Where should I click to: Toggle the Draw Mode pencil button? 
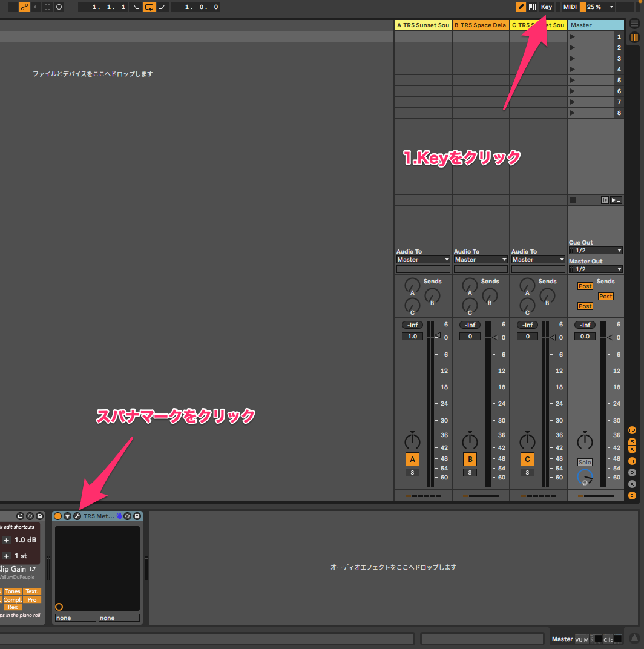[521, 7]
